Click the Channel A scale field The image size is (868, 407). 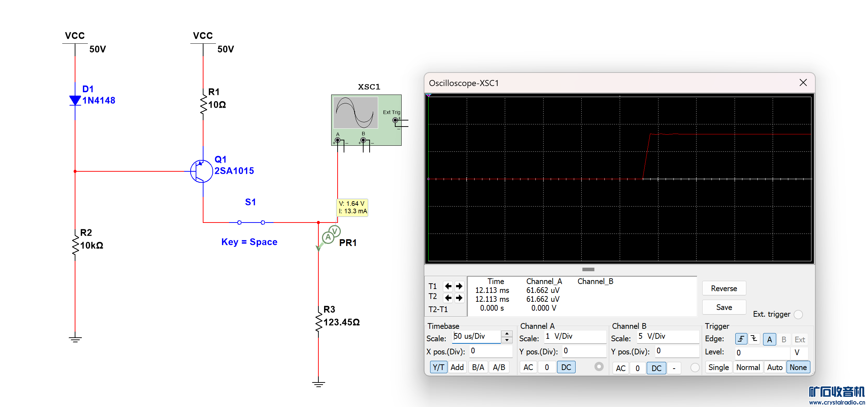[575, 336]
